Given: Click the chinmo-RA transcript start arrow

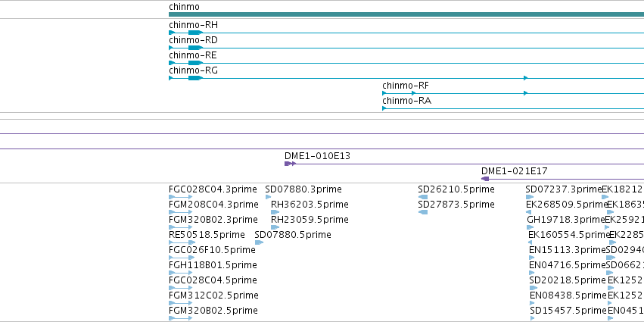Looking at the screenshot, I should point(384,108).
